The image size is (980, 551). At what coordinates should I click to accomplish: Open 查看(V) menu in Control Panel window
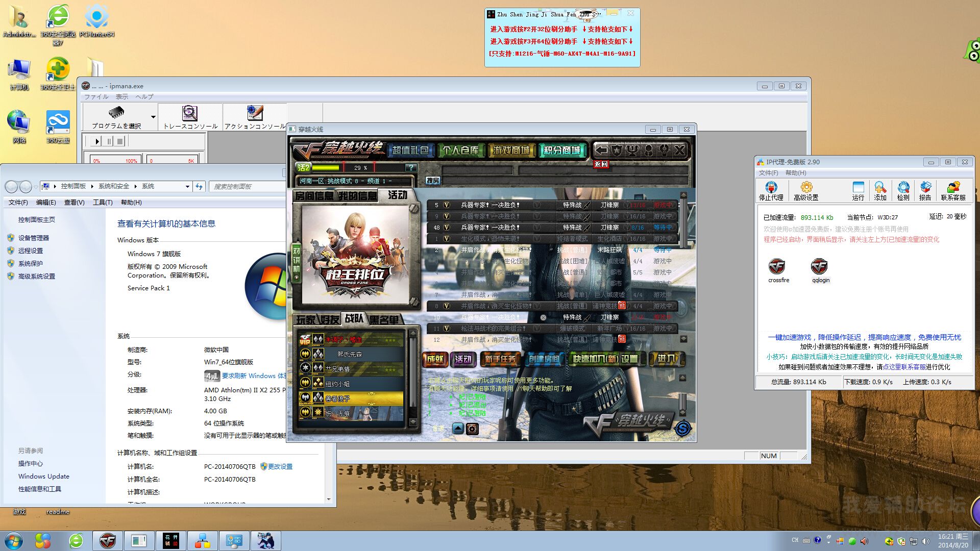[x=74, y=203]
